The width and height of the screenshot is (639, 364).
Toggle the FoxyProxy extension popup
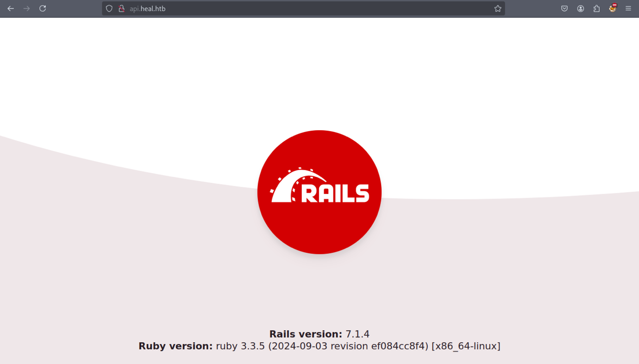[x=613, y=8]
